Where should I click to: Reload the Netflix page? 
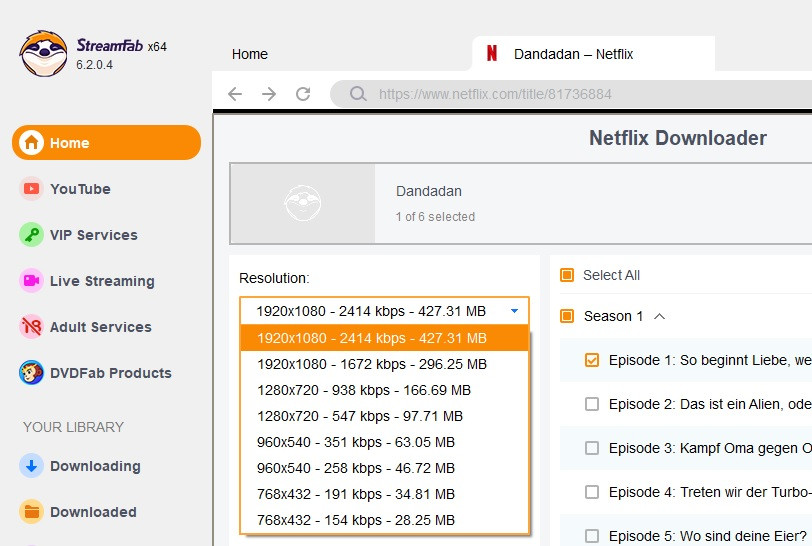click(303, 94)
